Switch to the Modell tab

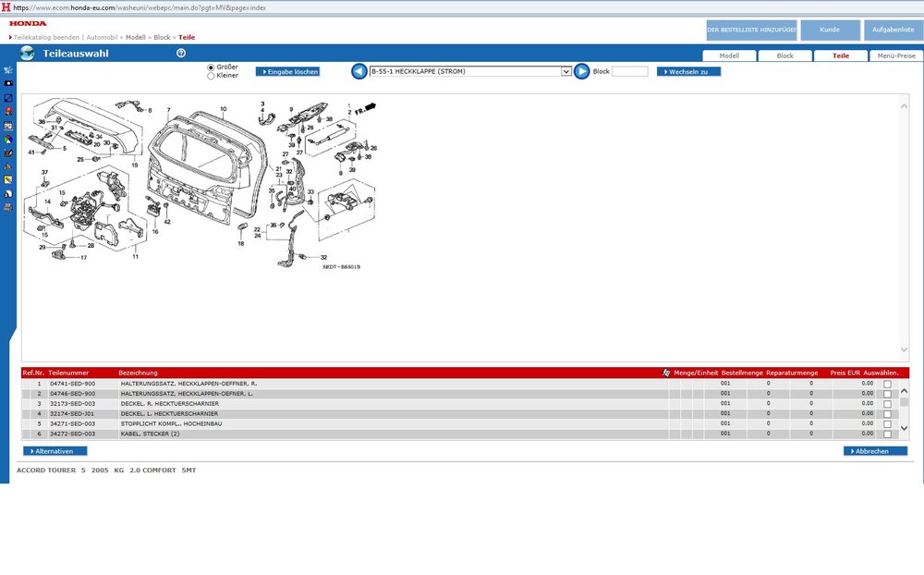[x=729, y=55]
